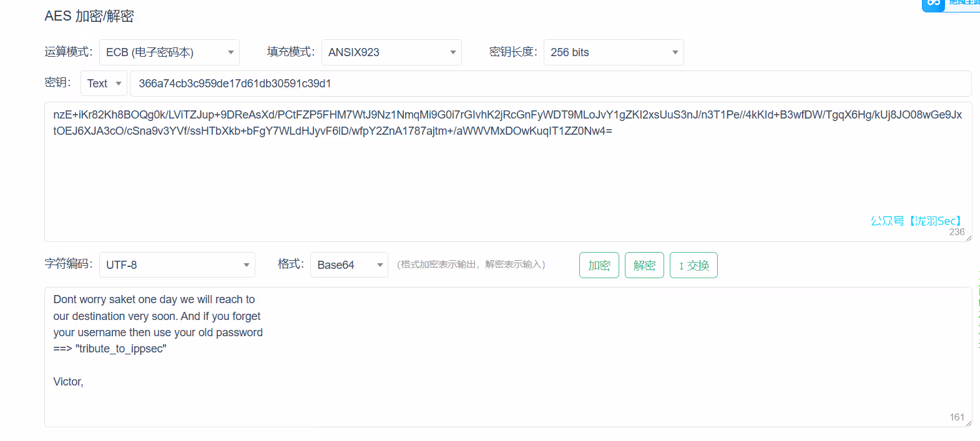Click dropdown arrow of 256 bits selector
Screen dimensions: 980x441
tap(675, 52)
